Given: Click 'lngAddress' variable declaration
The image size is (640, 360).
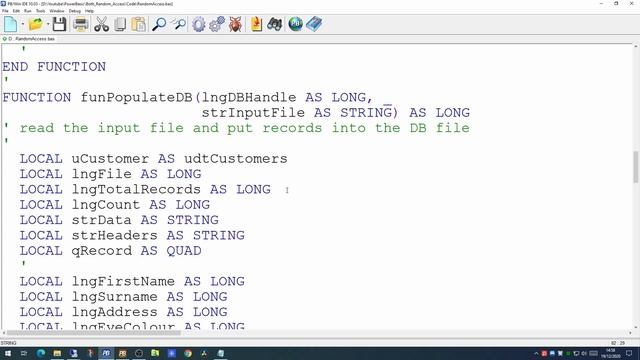Looking at the screenshot, I should [114, 312].
